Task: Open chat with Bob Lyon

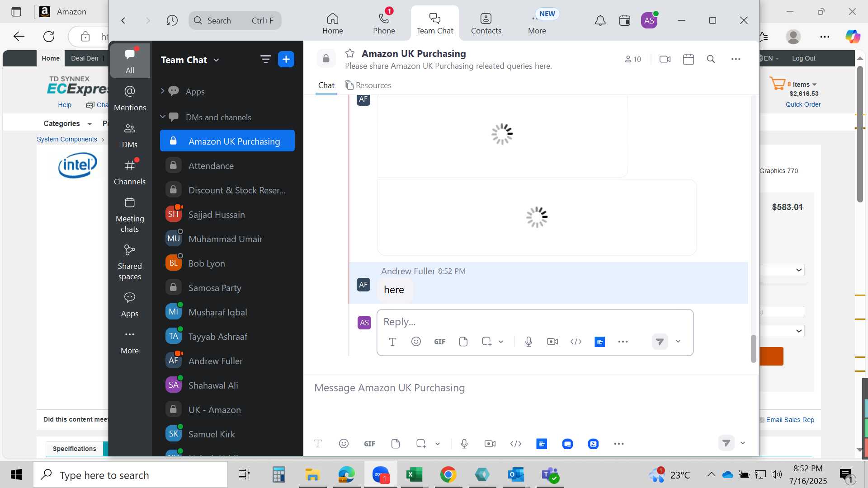Action: tap(227, 263)
